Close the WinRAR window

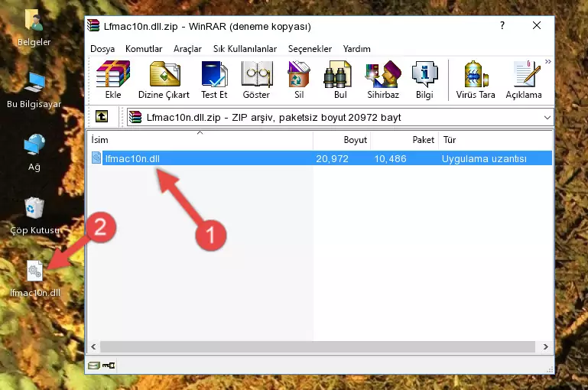pyautogui.click(x=537, y=25)
